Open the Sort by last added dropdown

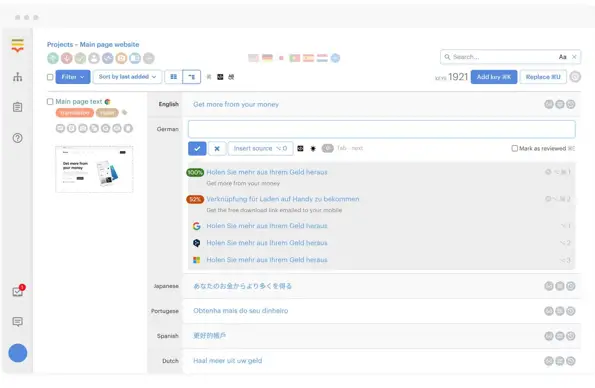coord(127,77)
